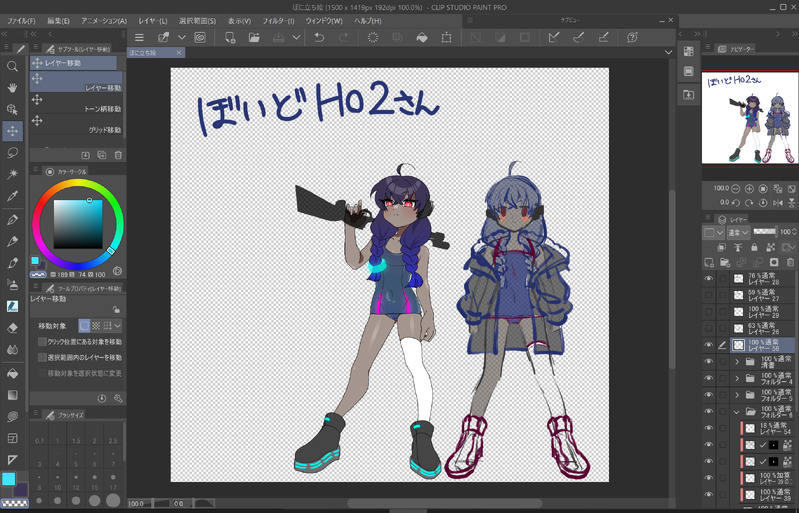Hide the レイヤー 27 layer via its eye icon
This screenshot has width=799, height=513.
click(709, 294)
